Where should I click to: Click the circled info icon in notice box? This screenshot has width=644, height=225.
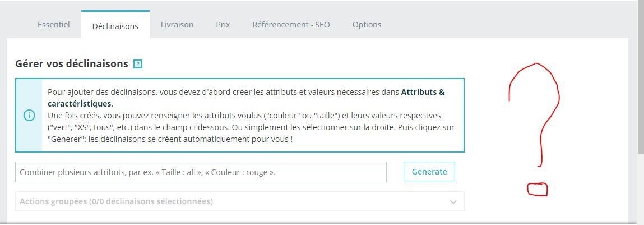(29, 116)
